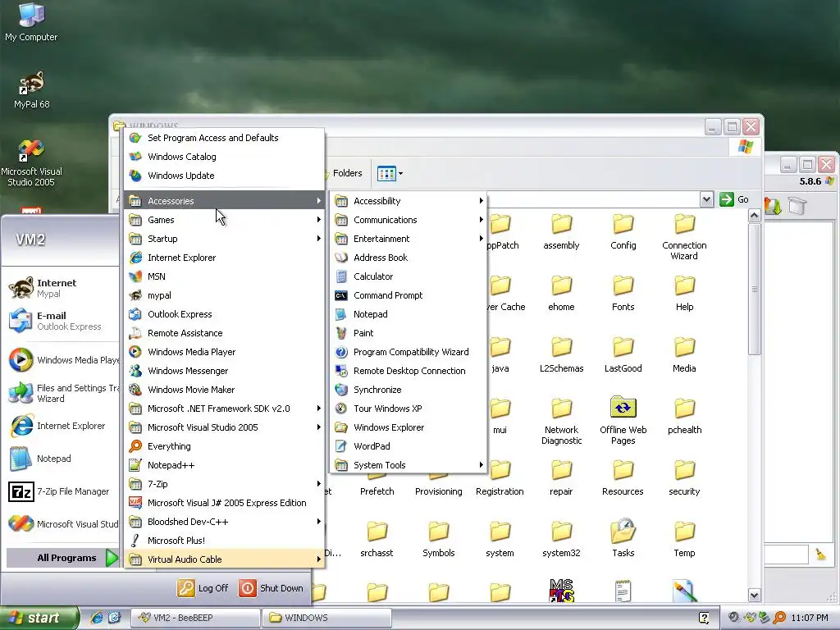The width and height of the screenshot is (840, 630).
Task: Launch Remote Desktop Connection
Action: (408, 371)
